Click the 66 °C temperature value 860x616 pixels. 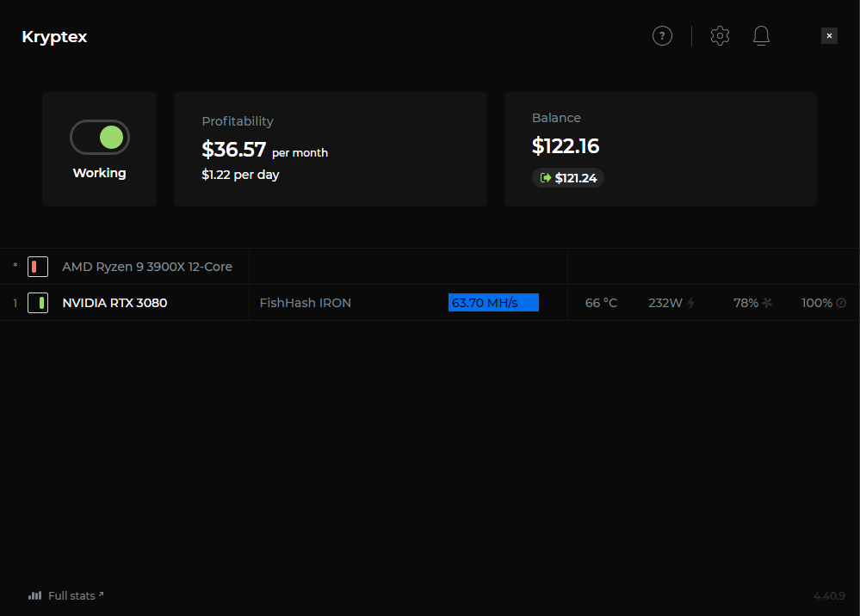click(x=601, y=303)
